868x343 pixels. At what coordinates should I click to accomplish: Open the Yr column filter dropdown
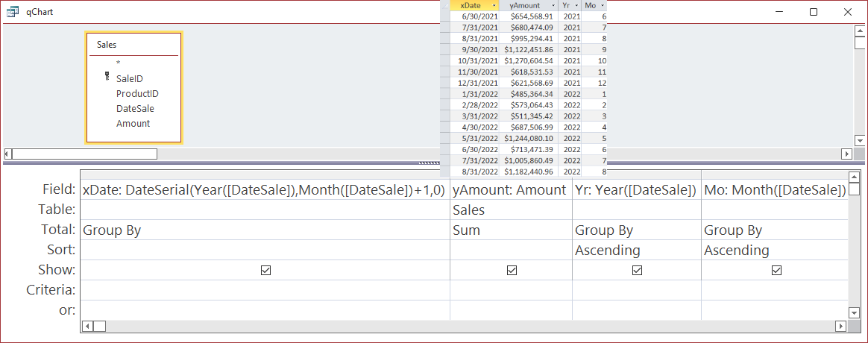(576, 5)
